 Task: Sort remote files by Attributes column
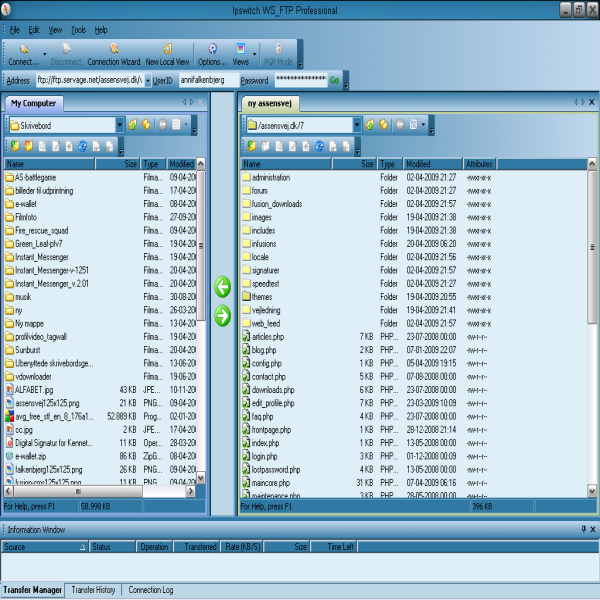point(479,164)
